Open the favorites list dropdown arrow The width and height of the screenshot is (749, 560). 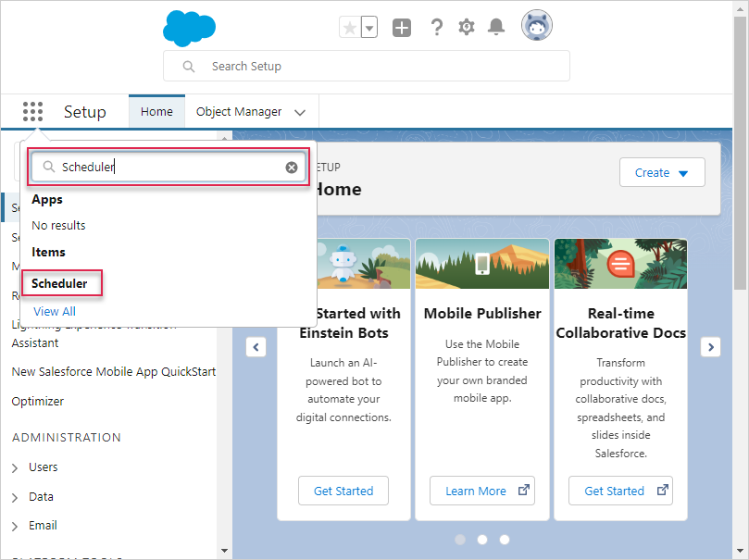coord(369,28)
